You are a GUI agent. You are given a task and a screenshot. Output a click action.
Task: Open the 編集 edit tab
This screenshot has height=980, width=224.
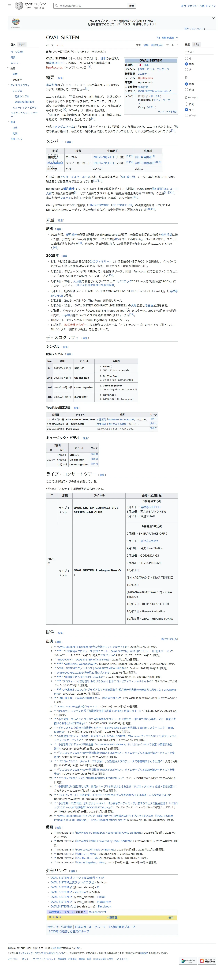tap(146, 45)
